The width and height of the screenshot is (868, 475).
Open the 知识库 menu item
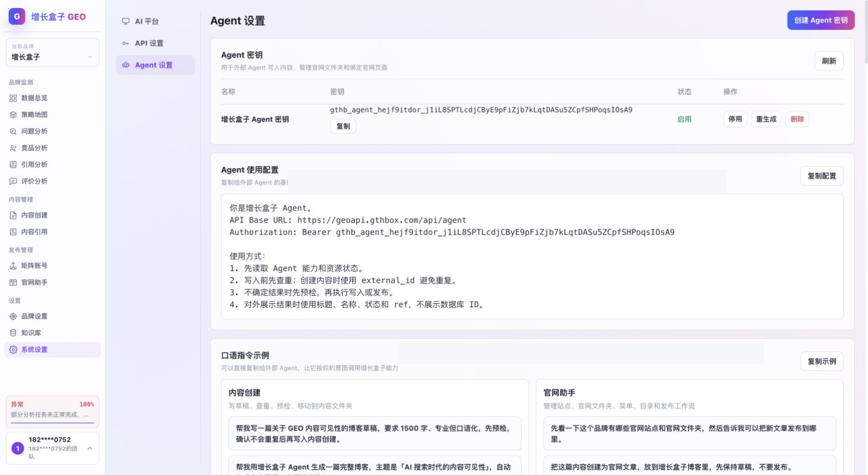(52, 333)
